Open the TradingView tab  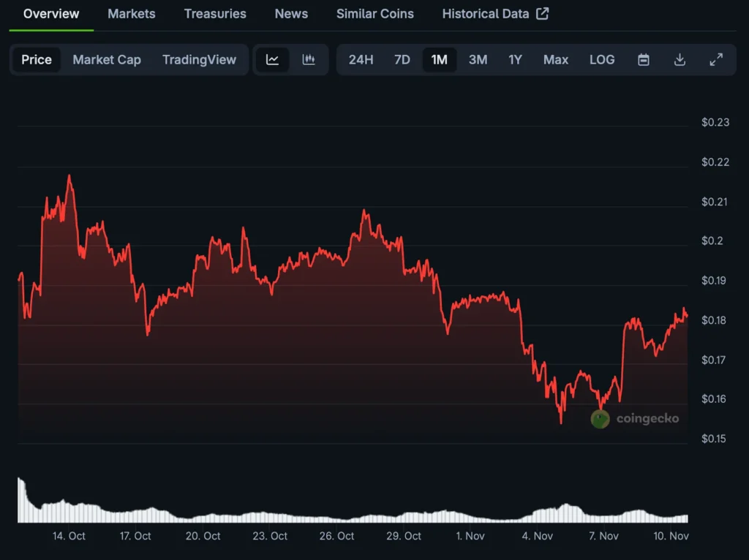199,60
